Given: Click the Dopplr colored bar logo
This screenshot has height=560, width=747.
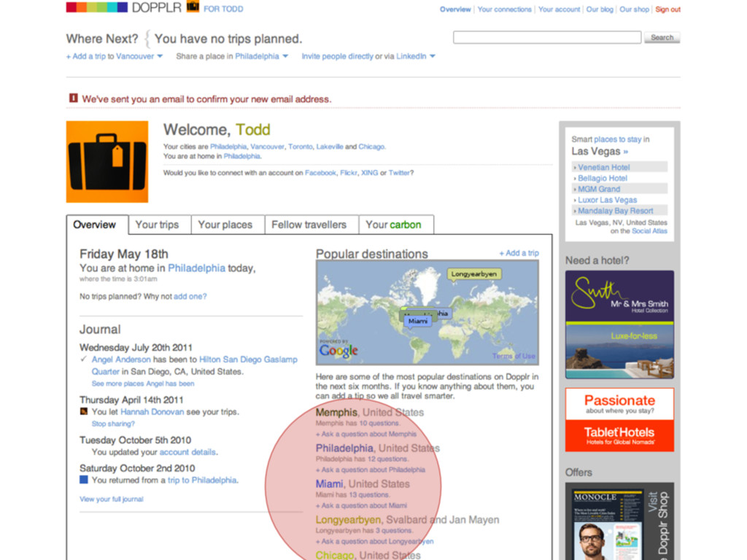Looking at the screenshot, I should (x=97, y=7).
